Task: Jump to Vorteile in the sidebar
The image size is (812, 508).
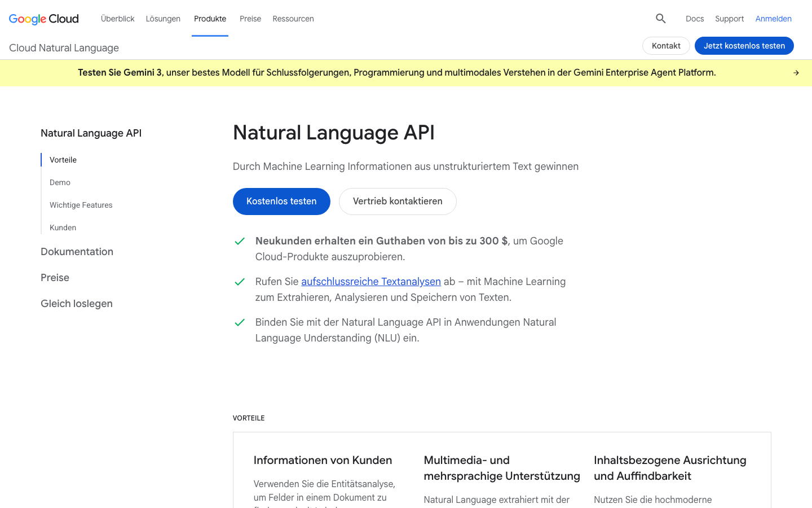Action: 63,160
